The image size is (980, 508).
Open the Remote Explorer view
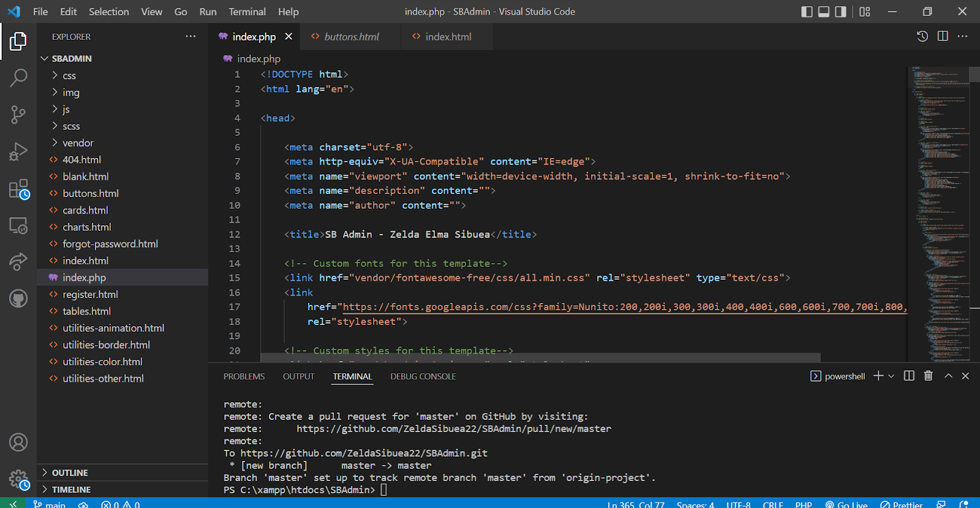point(18,226)
